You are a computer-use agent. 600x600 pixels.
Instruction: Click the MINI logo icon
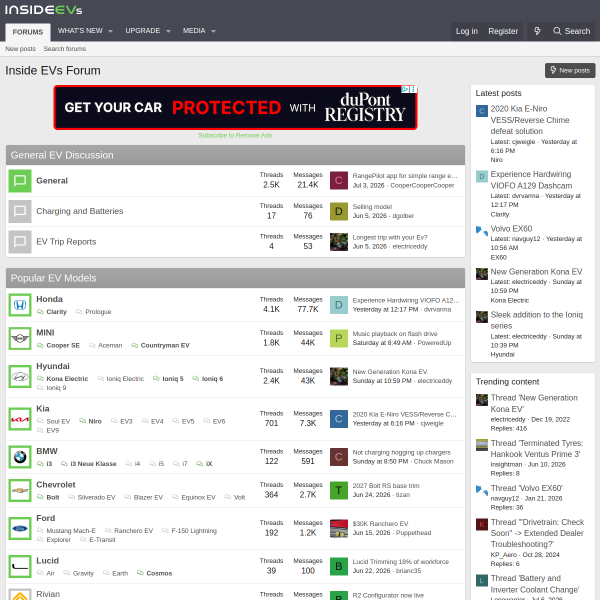[20, 338]
